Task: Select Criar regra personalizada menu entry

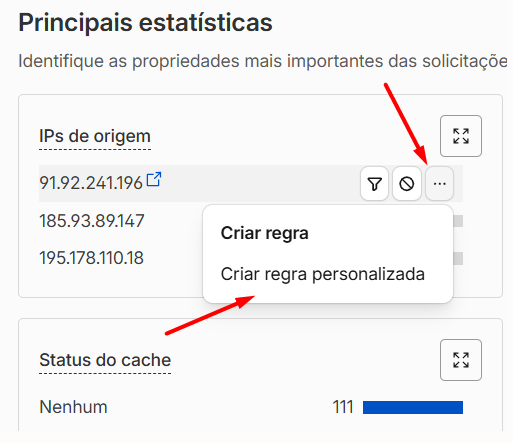Action: (x=323, y=274)
